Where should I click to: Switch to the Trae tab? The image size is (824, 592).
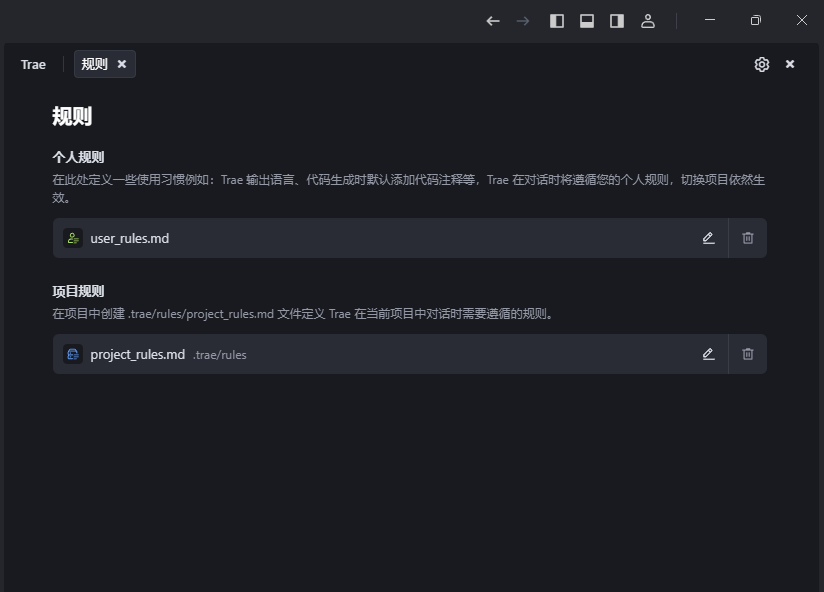click(x=33, y=65)
